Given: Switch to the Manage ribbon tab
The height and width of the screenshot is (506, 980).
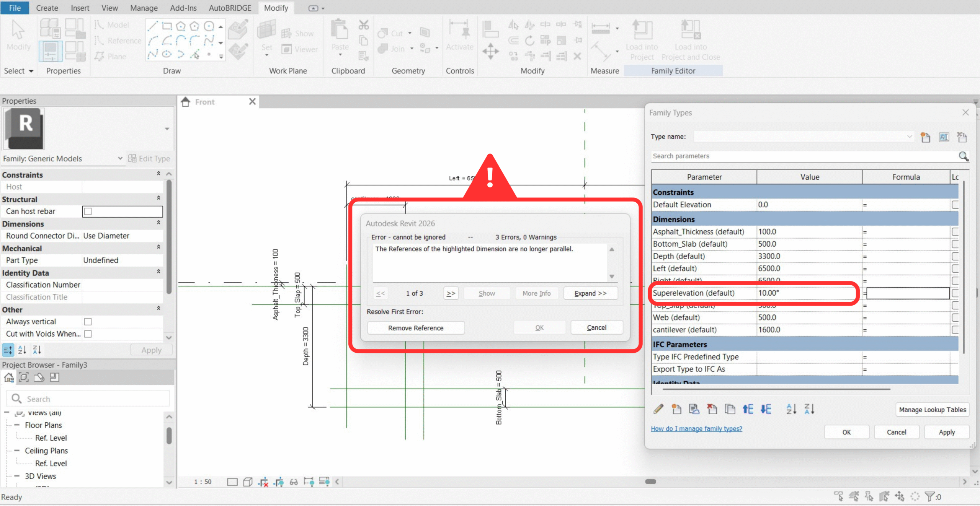Looking at the screenshot, I should pyautogui.click(x=144, y=8).
